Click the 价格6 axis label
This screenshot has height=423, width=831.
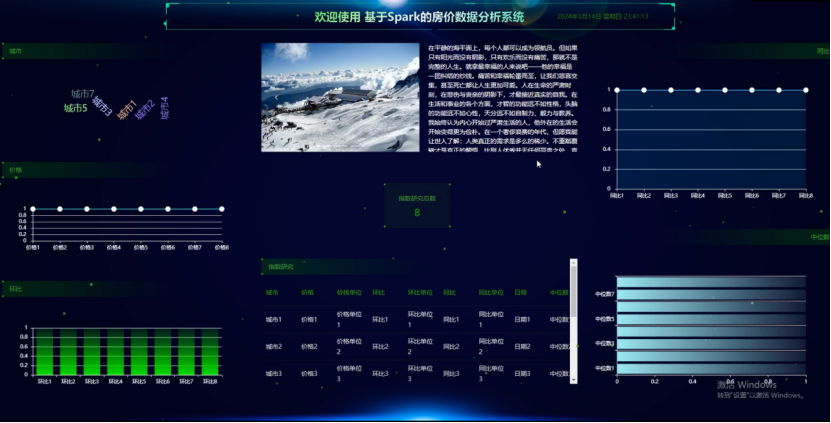[167, 248]
